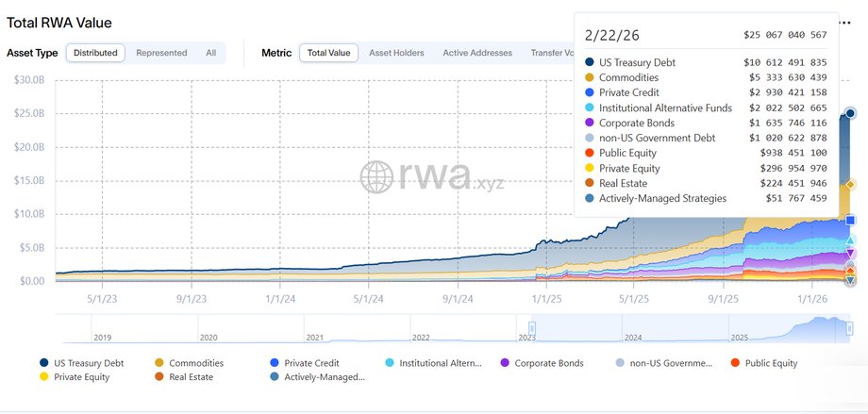Click non-US Government legend dot

point(619,362)
